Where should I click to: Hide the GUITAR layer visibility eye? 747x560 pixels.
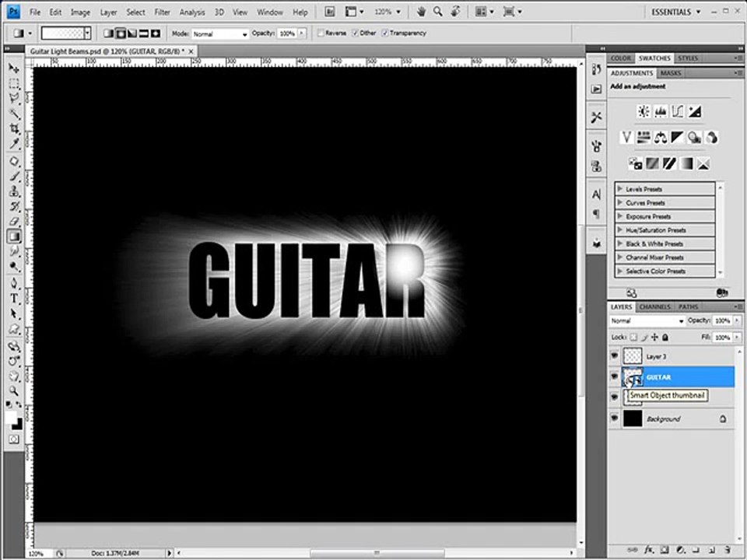[x=615, y=376]
